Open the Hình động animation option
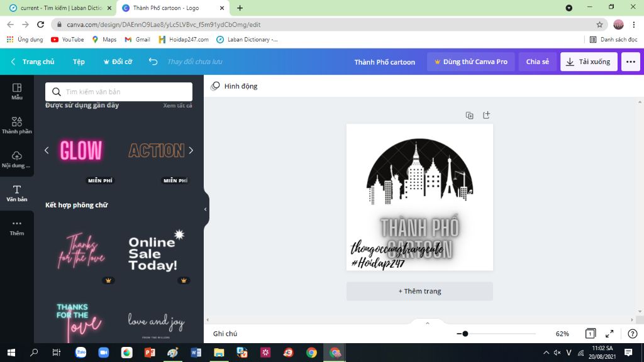Image resolution: width=644 pixels, height=362 pixels. [x=234, y=86]
